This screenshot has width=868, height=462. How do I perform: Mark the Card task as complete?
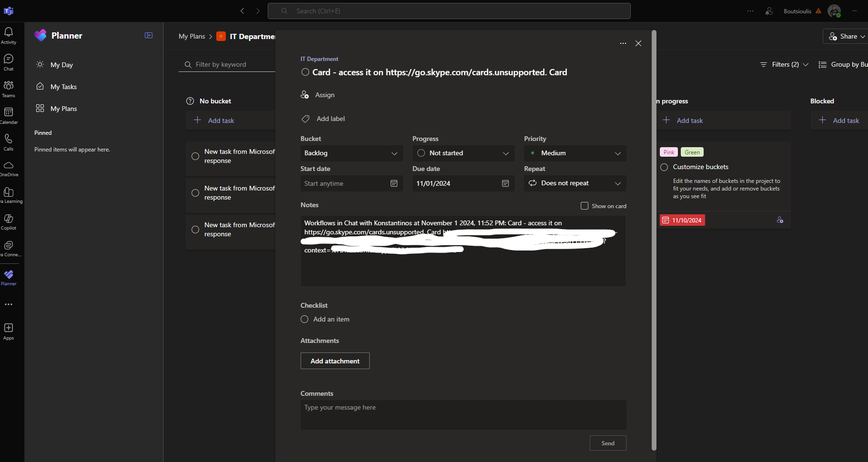305,72
